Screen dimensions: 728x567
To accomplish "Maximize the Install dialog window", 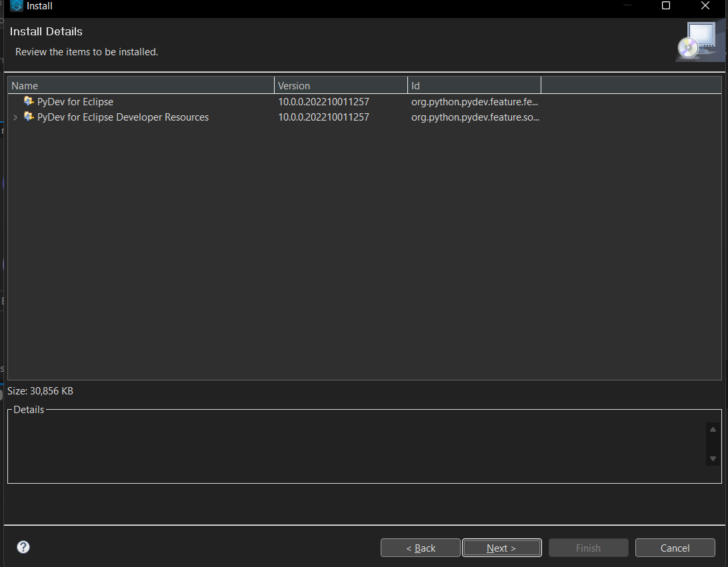I will pos(666,5).
